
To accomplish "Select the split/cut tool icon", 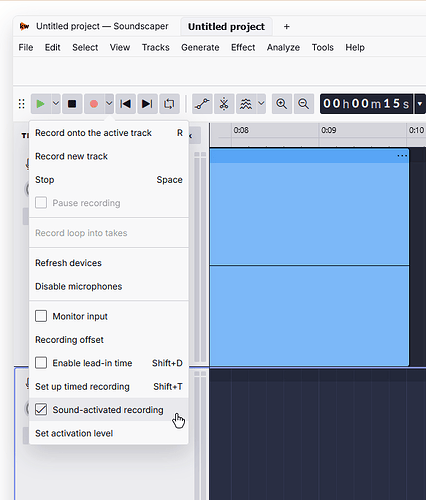I will (x=224, y=104).
